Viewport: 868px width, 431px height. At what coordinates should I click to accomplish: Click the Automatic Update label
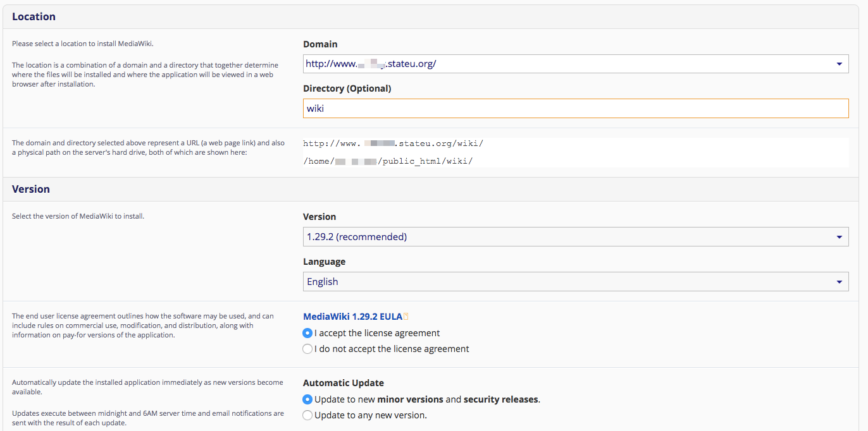[344, 383]
